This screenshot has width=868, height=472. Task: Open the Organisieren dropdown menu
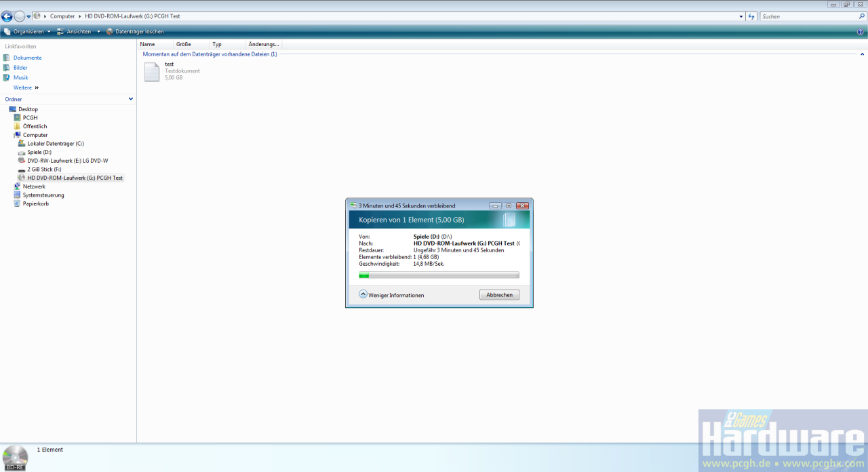(27, 31)
